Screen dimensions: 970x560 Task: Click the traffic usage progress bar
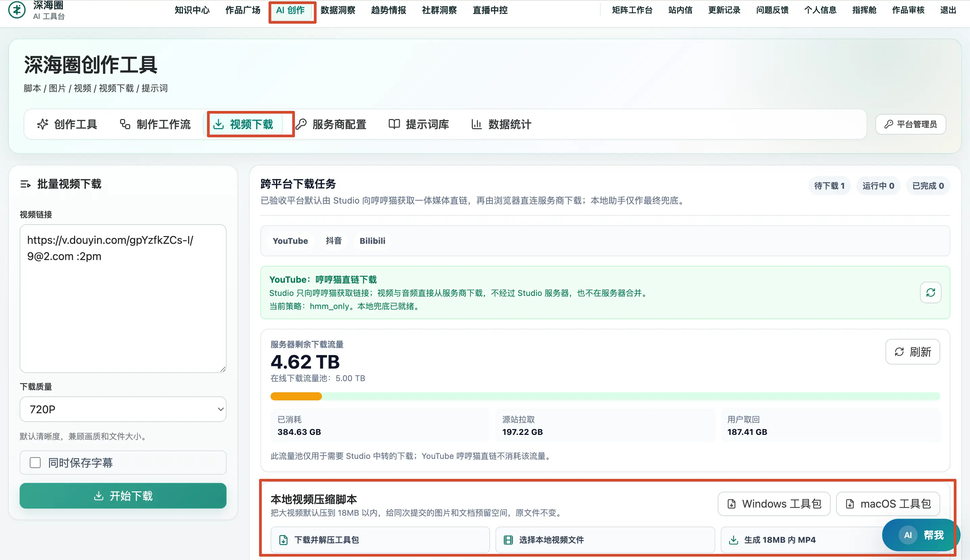coord(605,397)
